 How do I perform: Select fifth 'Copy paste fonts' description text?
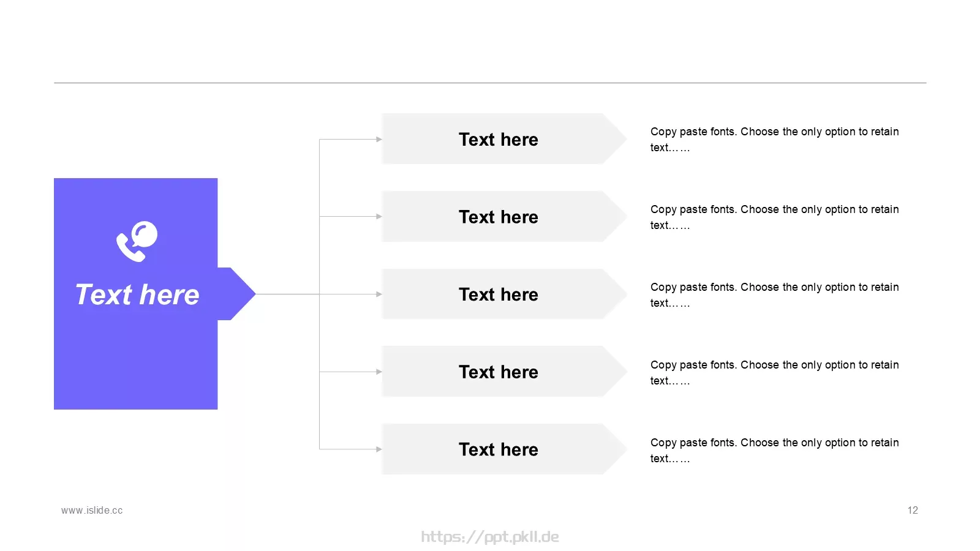tap(774, 451)
